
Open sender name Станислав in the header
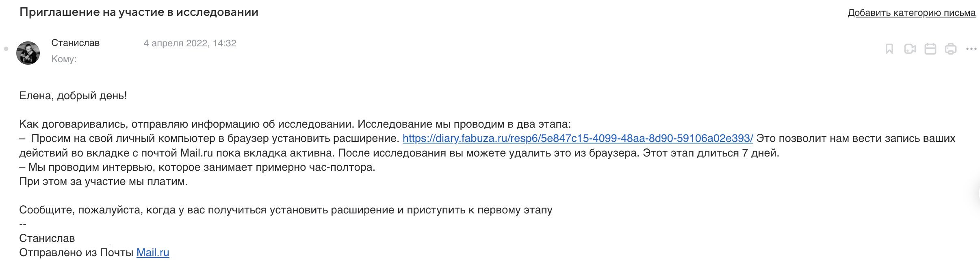pos(75,43)
